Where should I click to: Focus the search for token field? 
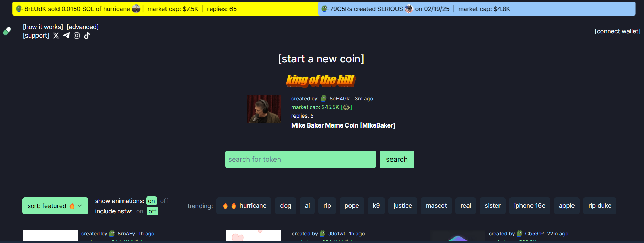pos(301,159)
